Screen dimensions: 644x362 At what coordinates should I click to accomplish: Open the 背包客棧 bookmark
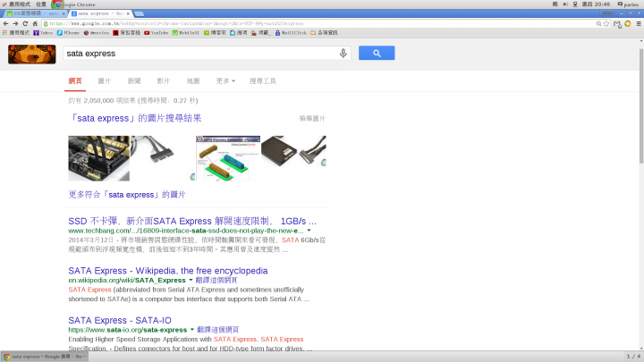[x=126, y=32]
